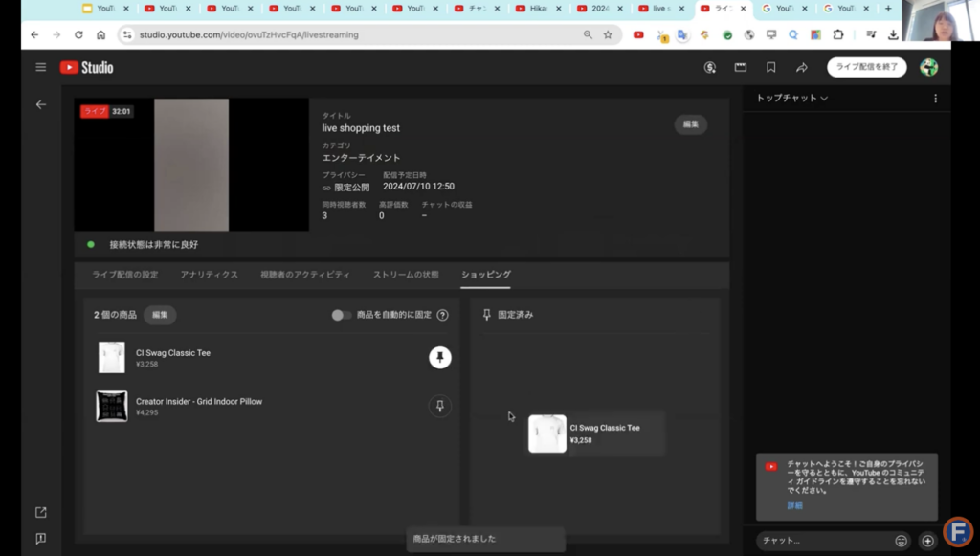This screenshot has width=980, height=556.
Task: Expand the Top Chat dropdown
Action: pyautogui.click(x=791, y=98)
